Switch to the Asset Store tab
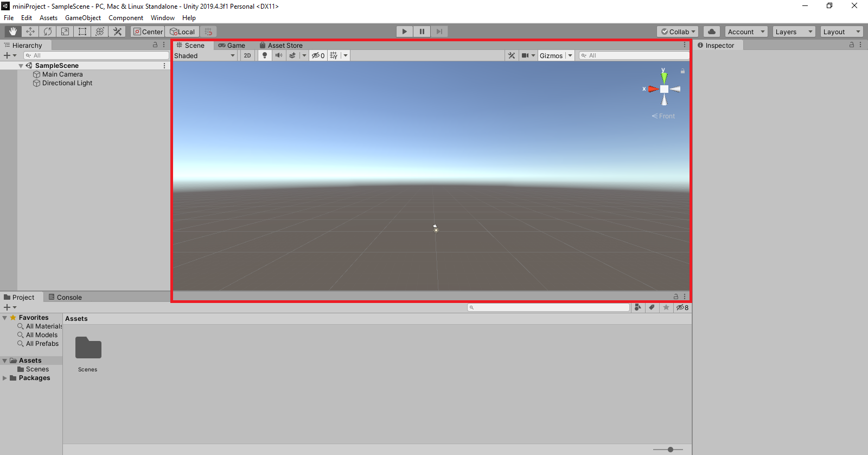 (x=281, y=46)
